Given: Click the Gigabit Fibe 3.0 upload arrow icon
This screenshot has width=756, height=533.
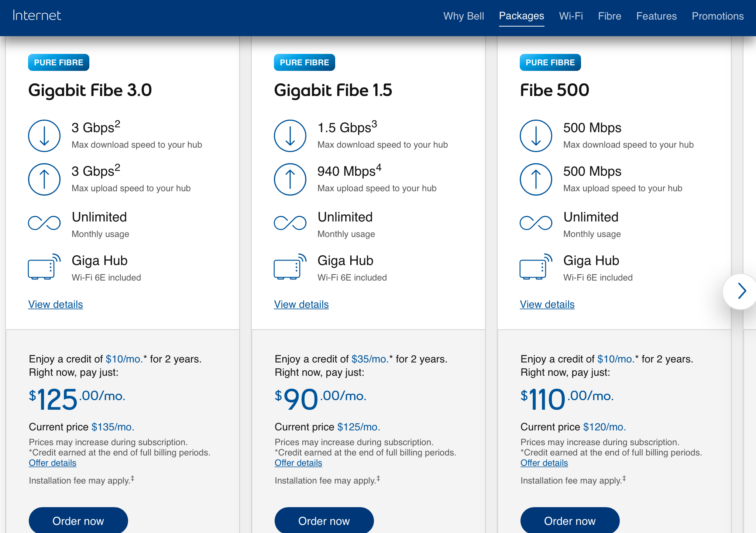Looking at the screenshot, I should tap(44, 179).
